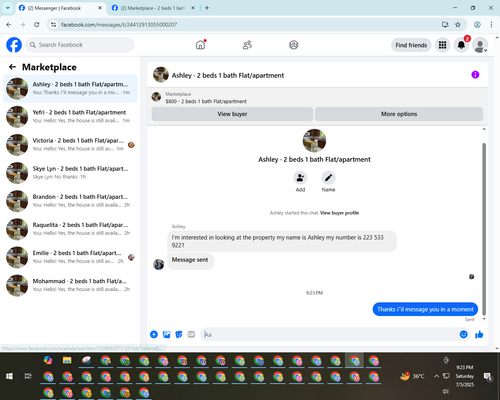Open the profile circle icon in top navigation
This screenshot has width=500, height=400.
pos(293,45)
